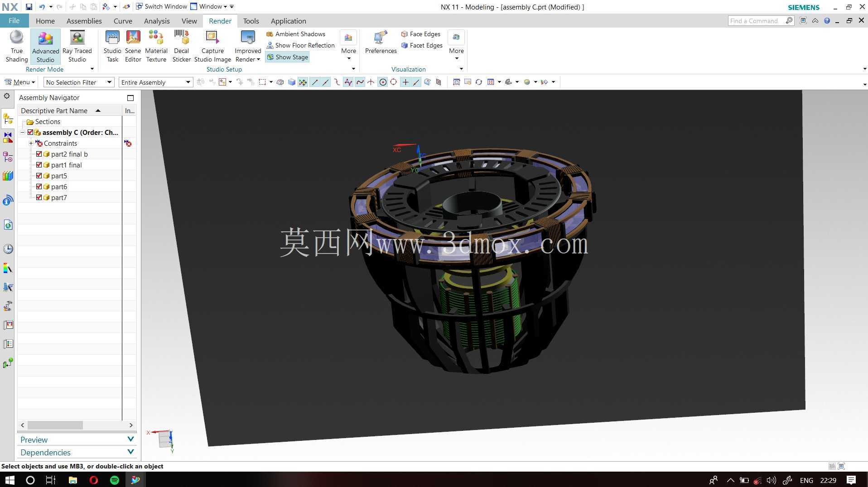
Task: Open the Constraint Navigator sidebar tab
Action: tap(8, 138)
